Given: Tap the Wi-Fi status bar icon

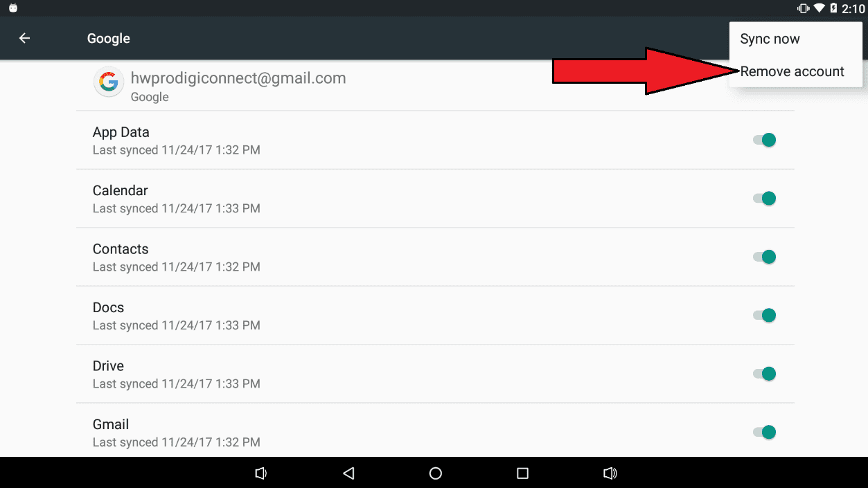Looking at the screenshot, I should [x=820, y=8].
